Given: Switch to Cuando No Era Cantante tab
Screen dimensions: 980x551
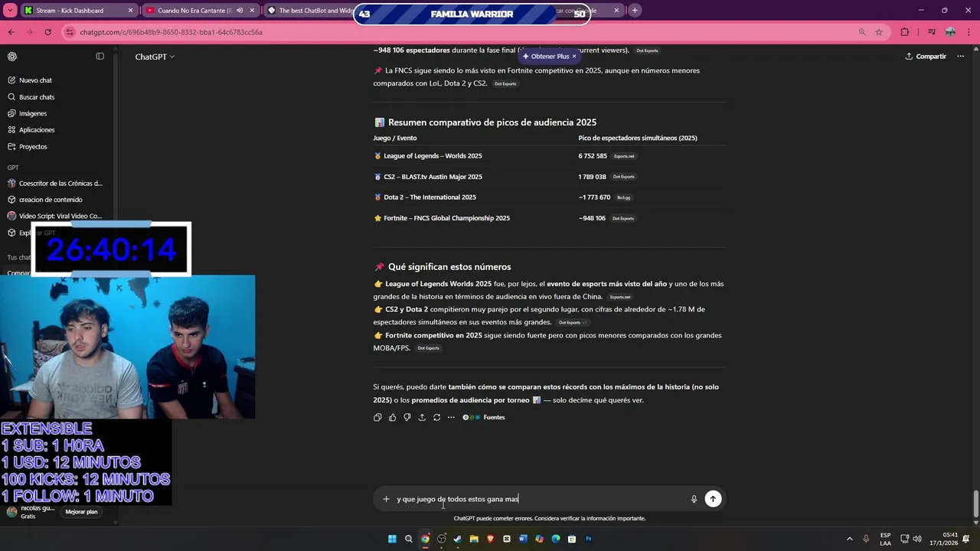Looking at the screenshot, I should (199, 11).
